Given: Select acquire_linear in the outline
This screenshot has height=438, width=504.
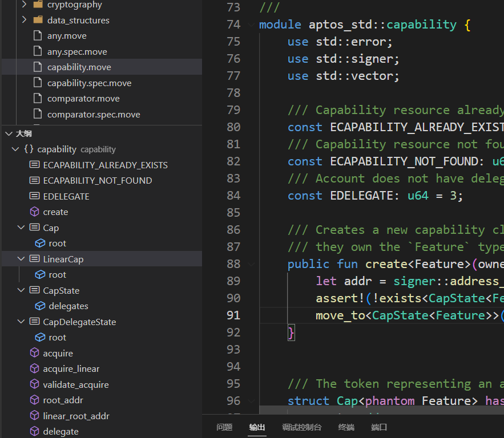Looking at the screenshot, I should [x=71, y=369].
